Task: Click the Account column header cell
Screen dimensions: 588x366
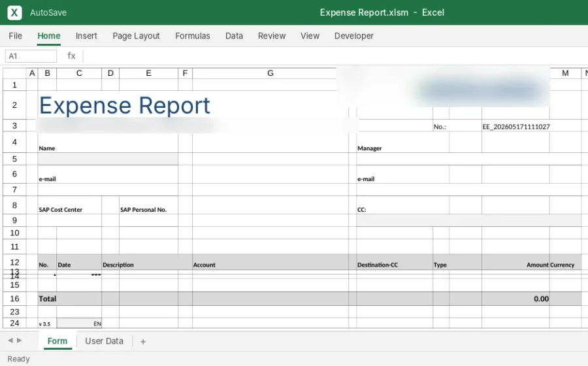Action: tap(270, 262)
